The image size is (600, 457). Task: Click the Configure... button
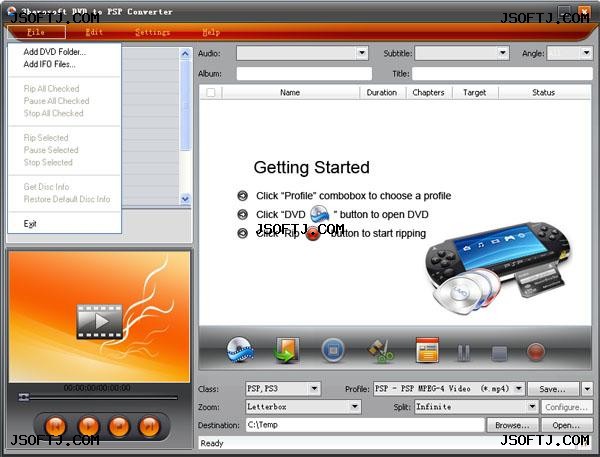(x=566, y=407)
